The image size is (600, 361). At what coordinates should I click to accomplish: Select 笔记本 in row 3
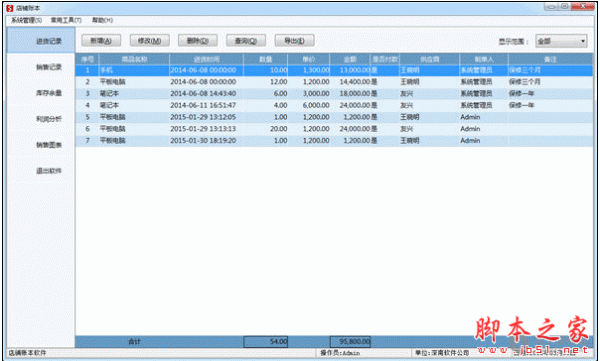pos(109,94)
